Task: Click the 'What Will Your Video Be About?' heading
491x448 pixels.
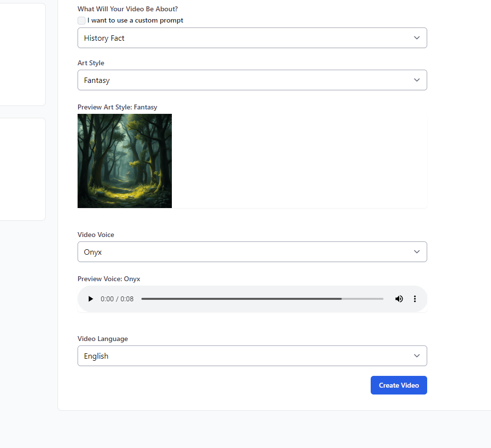Action: pyautogui.click(x=128, y=9)
